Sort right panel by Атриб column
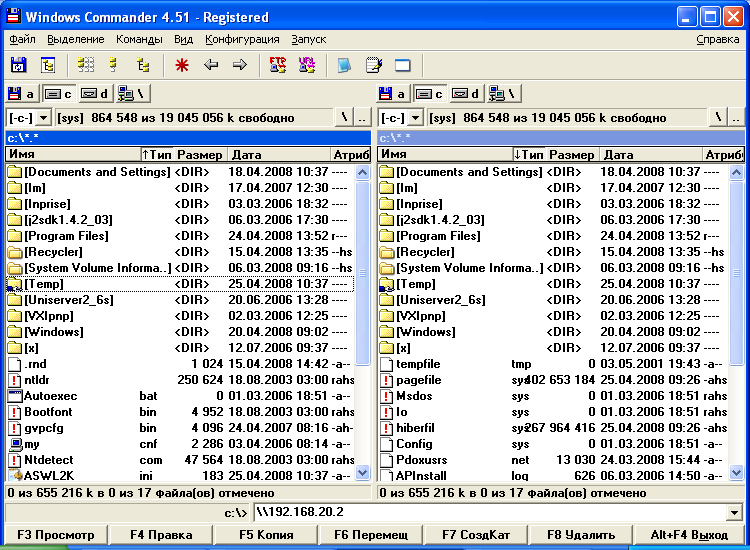This screenshot has height=550, width=750. coord(723,154)
